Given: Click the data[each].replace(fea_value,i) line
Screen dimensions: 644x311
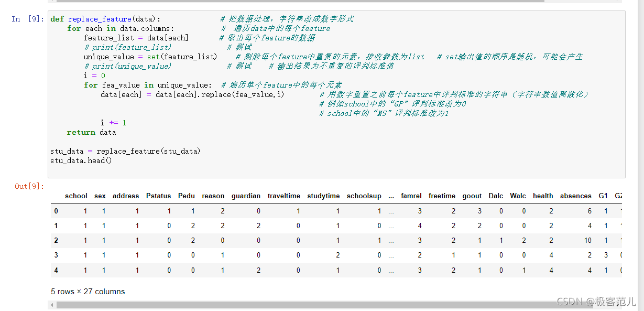Looking at the screenshot, I should (192, 94).
